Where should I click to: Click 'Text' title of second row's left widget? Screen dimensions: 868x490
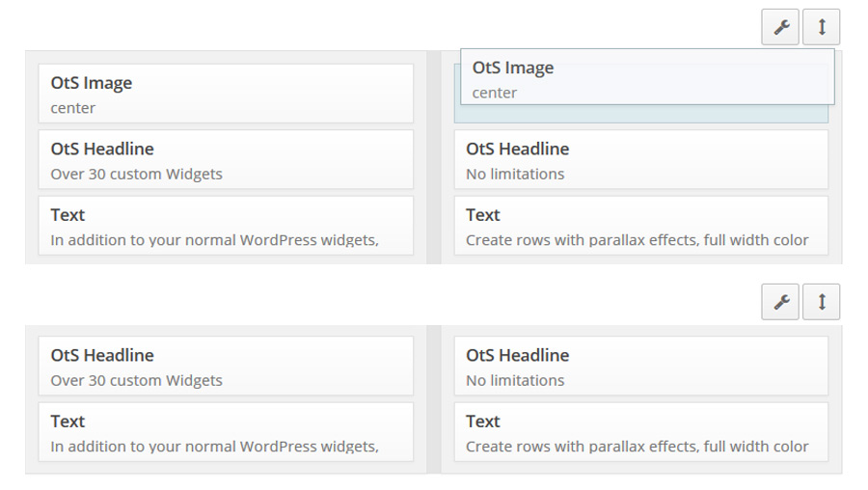click(x=68, y=422)
